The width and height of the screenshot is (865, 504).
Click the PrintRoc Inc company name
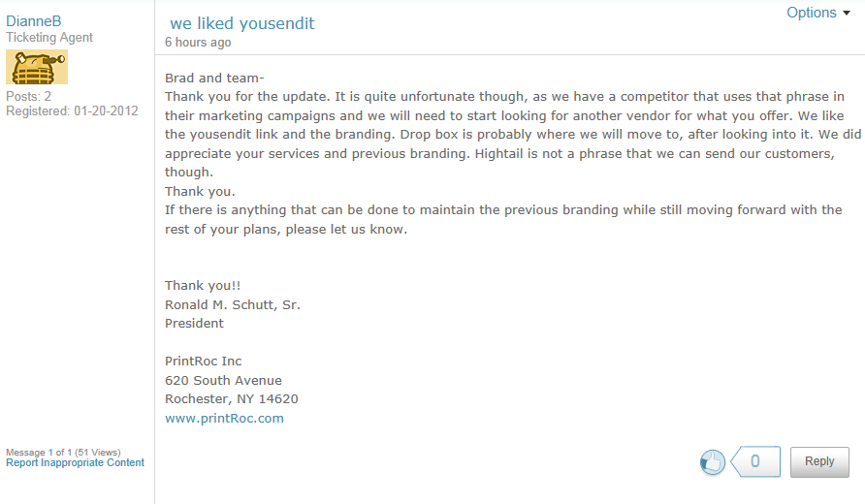pos(204,361)
